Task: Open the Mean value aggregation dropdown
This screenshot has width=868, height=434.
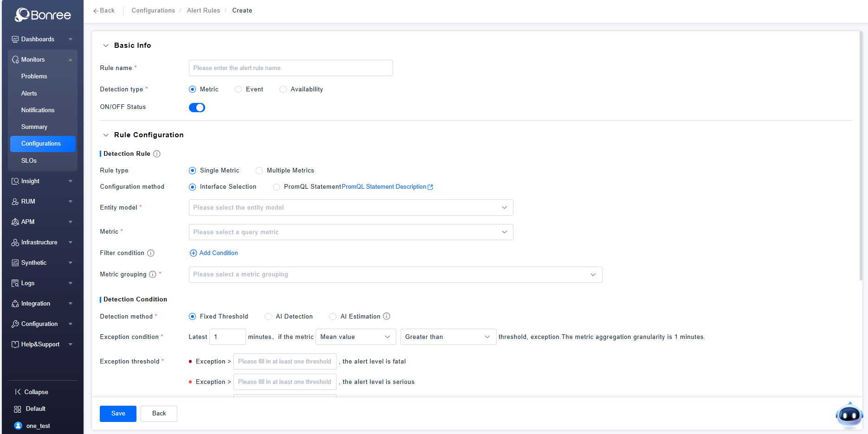Action: 356,337
